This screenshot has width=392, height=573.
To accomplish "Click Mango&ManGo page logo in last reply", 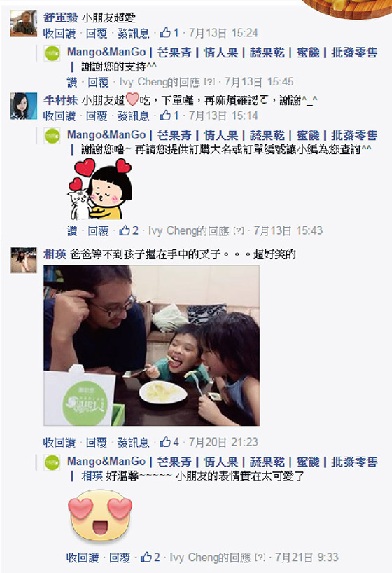I will 52,462.
